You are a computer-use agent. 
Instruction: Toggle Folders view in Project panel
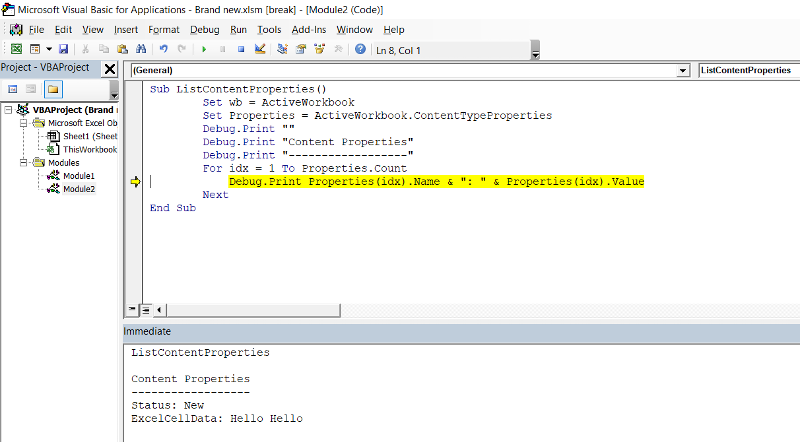53,89
